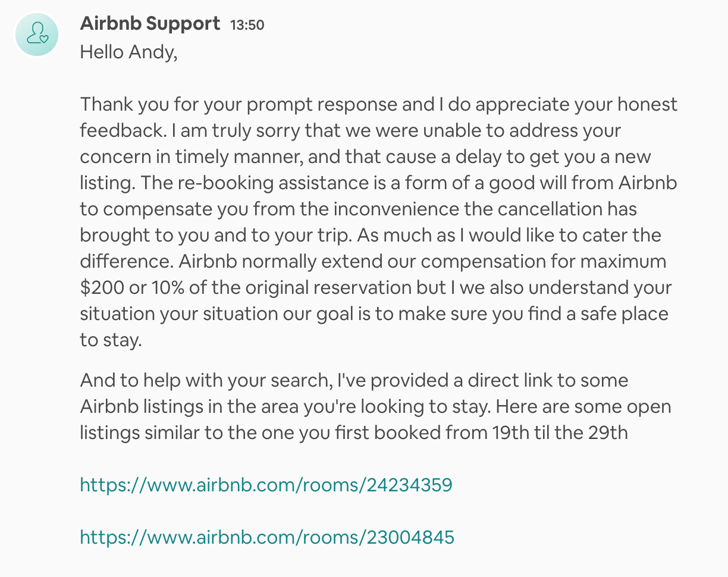Open the airbnb.com/rooms/23004845 listing link
Viewport: 728px width, 577px height.
coord(267,538)
